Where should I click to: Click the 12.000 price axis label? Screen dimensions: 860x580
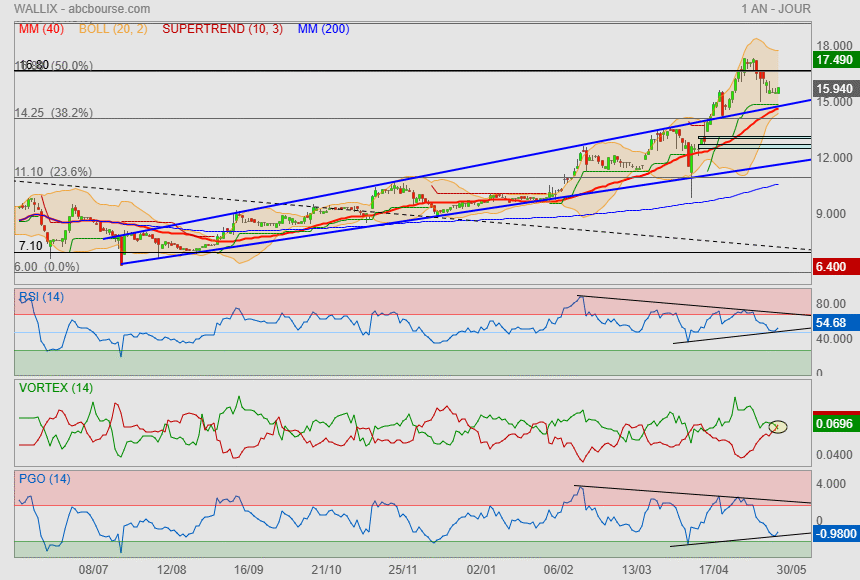pyautogui.click(x=834, y=157)
